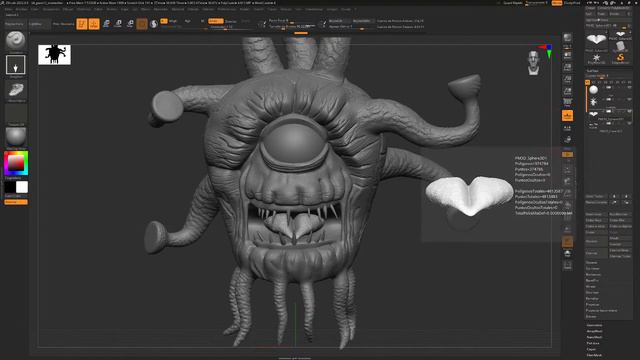The height and width of the screenshot is (360, 640).
Task: Click the Actual size icon on right shelf
Action: tap(567, 79)
